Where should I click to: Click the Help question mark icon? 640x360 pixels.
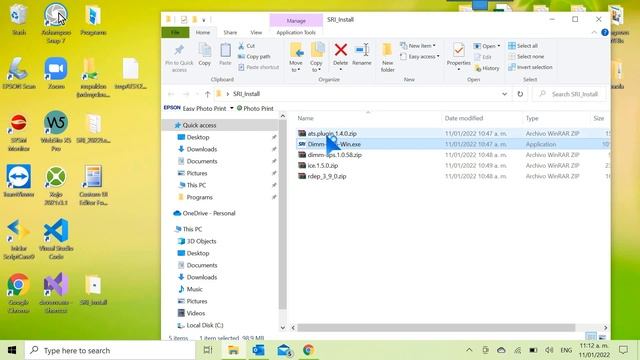[604, 32]
